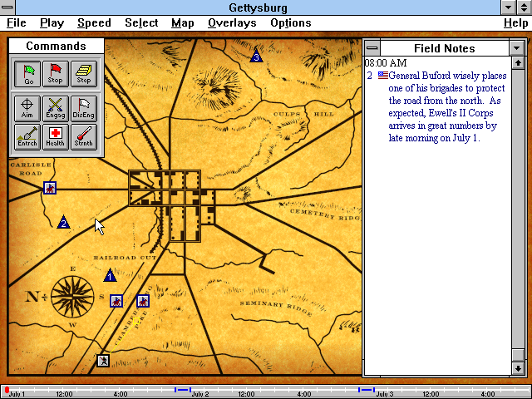Click the Railroad Cut label on map
The image size is (532, 399).
point(125,258)
